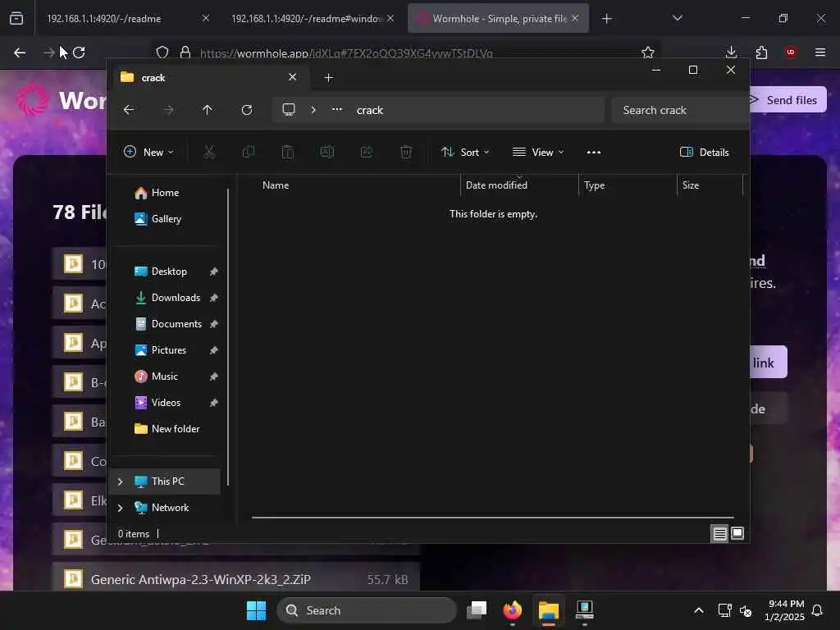Open Downloads in navigation pane
The image size is (840, 630).
[176, 297]
